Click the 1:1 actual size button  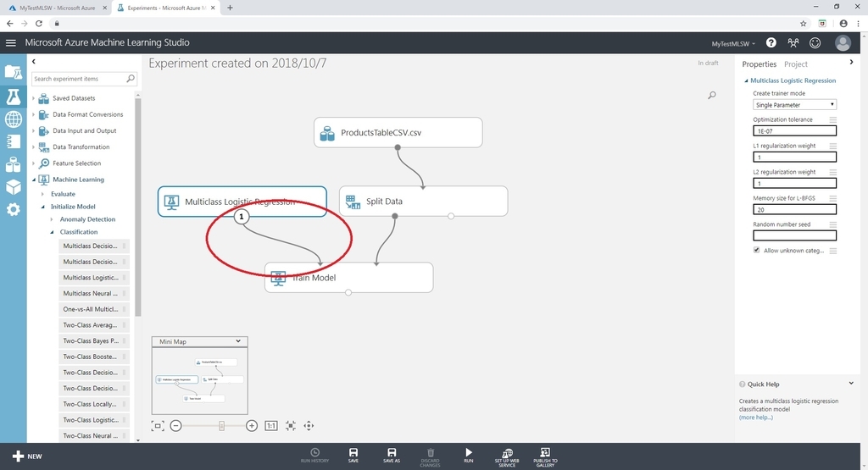[271, 426]
